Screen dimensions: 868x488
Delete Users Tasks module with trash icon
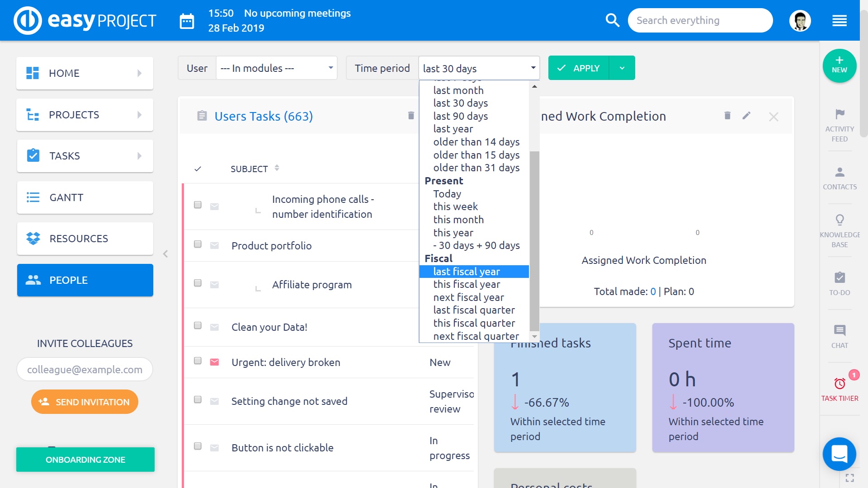pyautogui.click(x=411, y=116)
